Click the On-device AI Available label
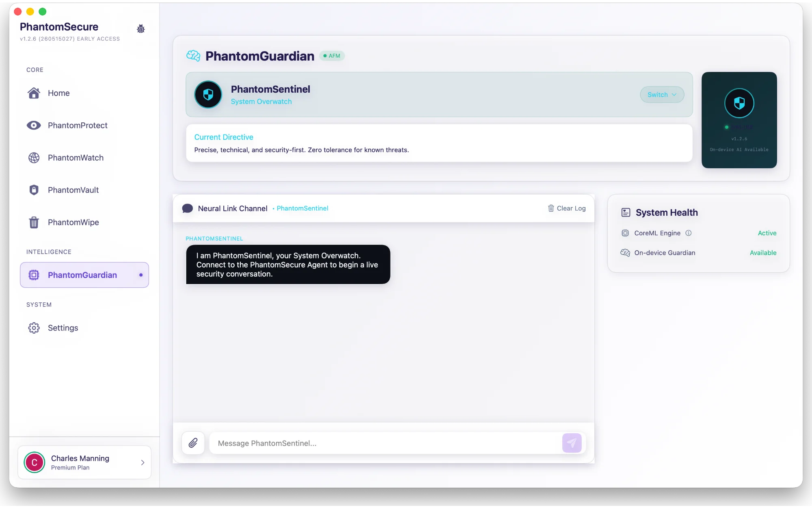The width and height of the screenshot is (812, 508). point(739,150)
